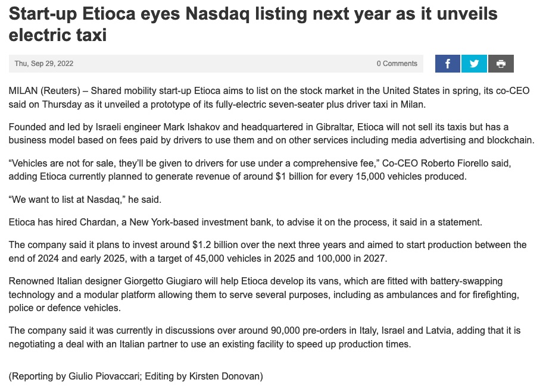The height and width of the screenshot is (392, 546).
Task: Click the reporting credit by Giulio Piovaccari
Action: click(136, 377)
